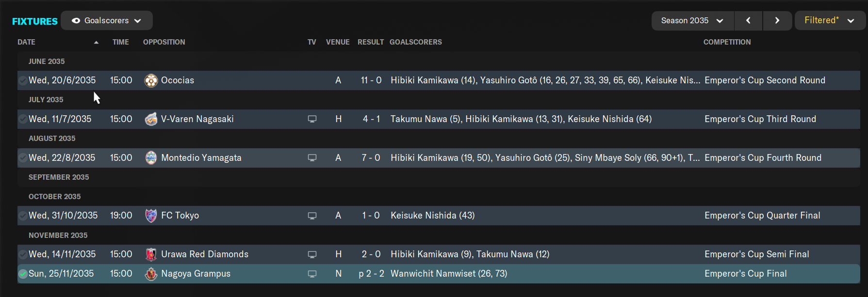
Task: Click the Urawa Red Diamonds crest
Action: [x=151, y=254]
